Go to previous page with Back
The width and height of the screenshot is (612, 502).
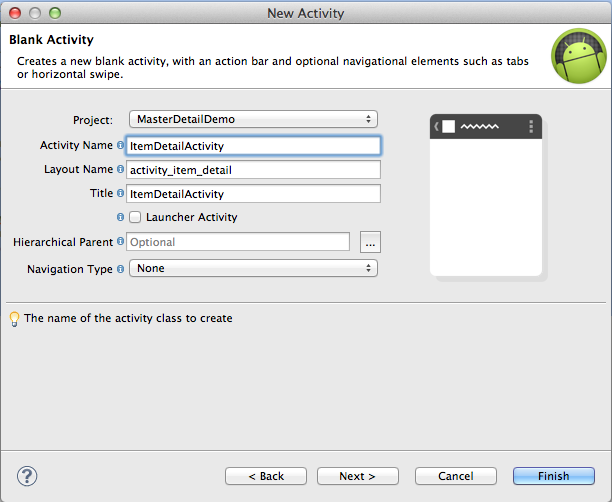click(266, 476)
